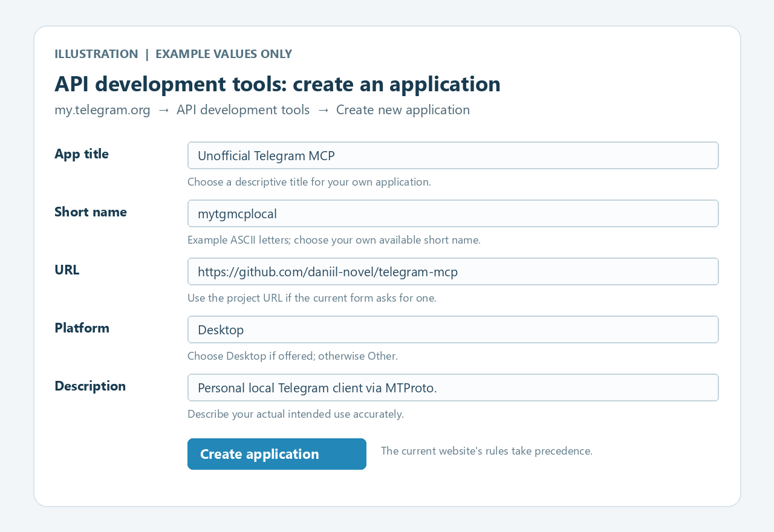Click the Short name label

point(91,212)
